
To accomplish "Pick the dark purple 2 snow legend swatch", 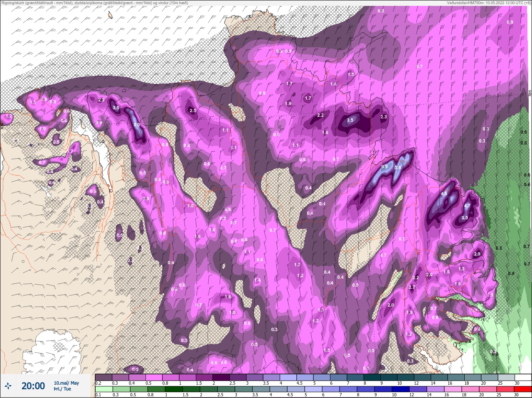I will tap(221, 378).
